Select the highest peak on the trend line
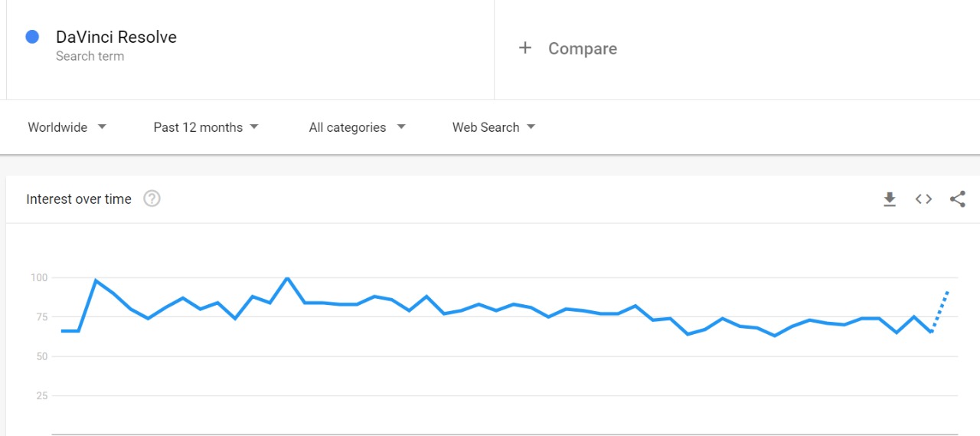980x436 pixels. (287, 278)
